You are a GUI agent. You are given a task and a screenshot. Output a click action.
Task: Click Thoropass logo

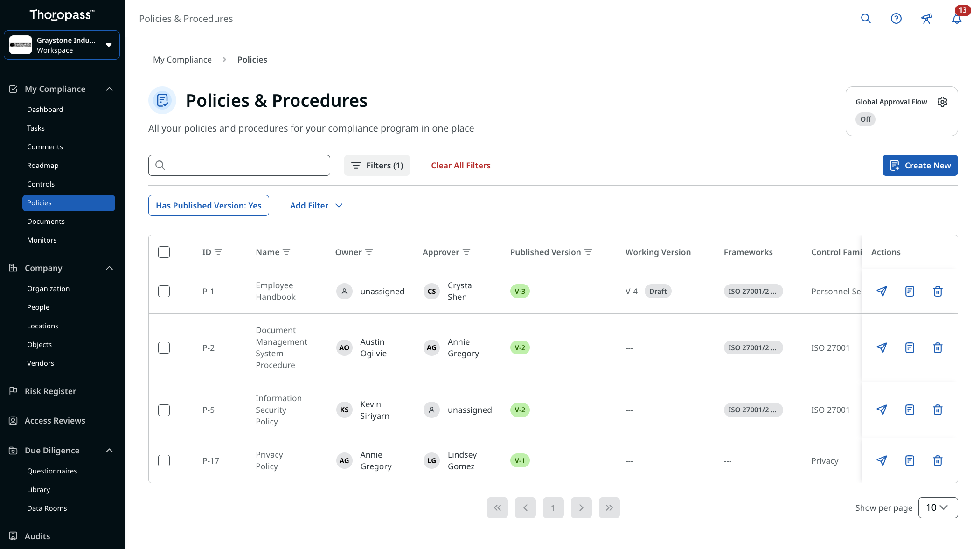coord(62,15)
